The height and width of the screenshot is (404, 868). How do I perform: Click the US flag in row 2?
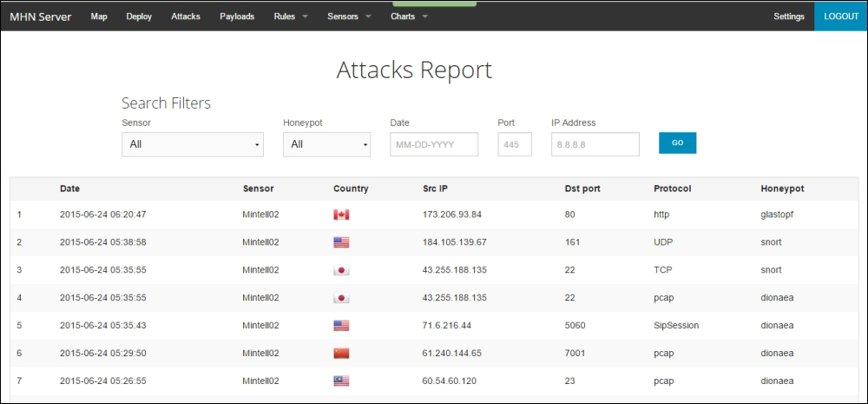[341, 242]
